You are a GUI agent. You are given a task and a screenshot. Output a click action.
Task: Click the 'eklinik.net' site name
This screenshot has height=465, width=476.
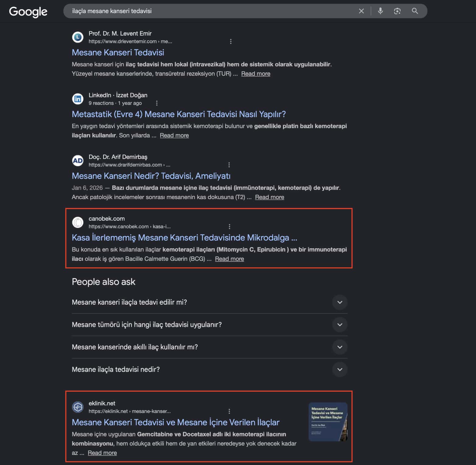tap(102, 403)
